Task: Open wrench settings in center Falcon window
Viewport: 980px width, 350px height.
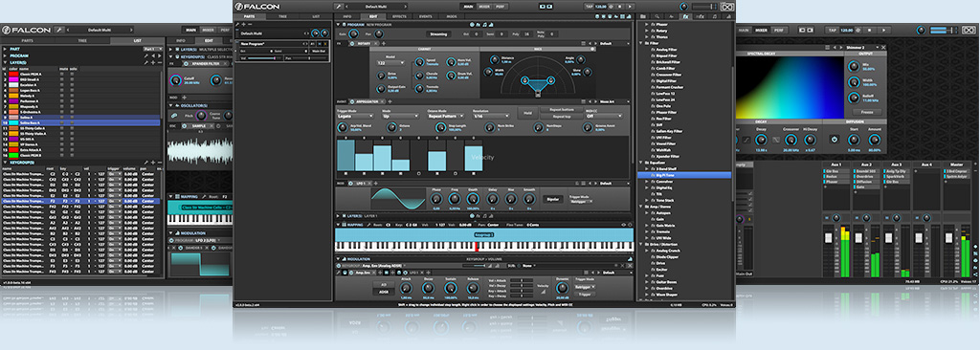Action: (338, 7)
